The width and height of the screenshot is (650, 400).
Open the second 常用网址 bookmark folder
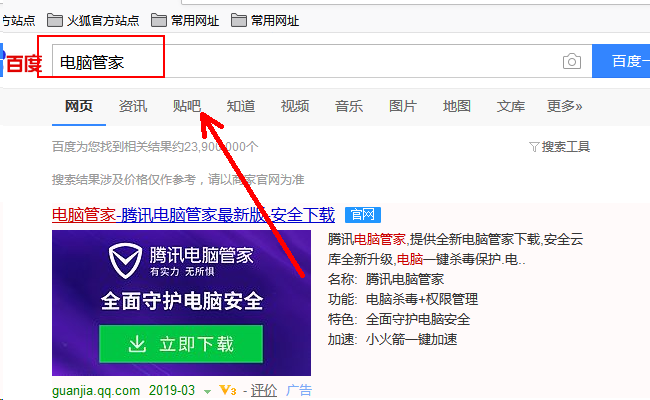265,20
